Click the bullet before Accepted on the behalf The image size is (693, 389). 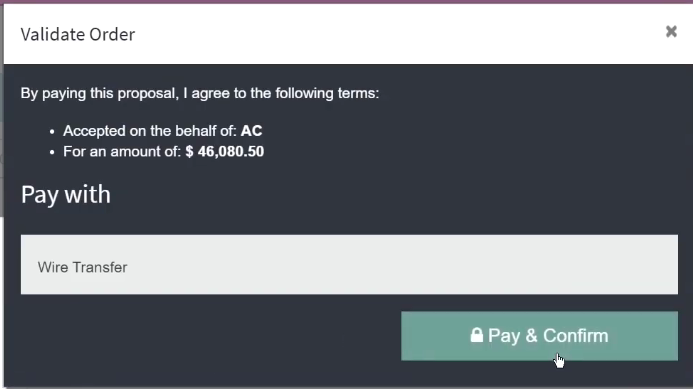point(52,132)
